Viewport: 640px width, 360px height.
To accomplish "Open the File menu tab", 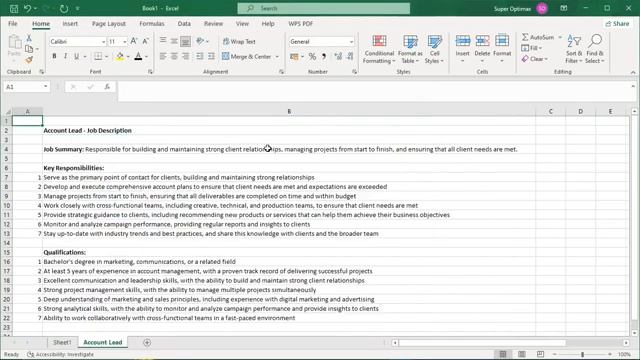I will click(x=13, y=24).
